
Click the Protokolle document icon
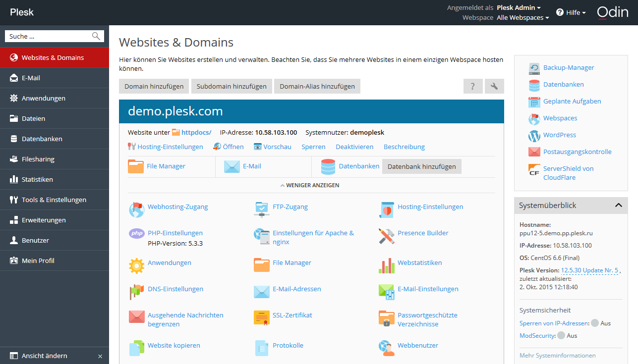[261, 348]
